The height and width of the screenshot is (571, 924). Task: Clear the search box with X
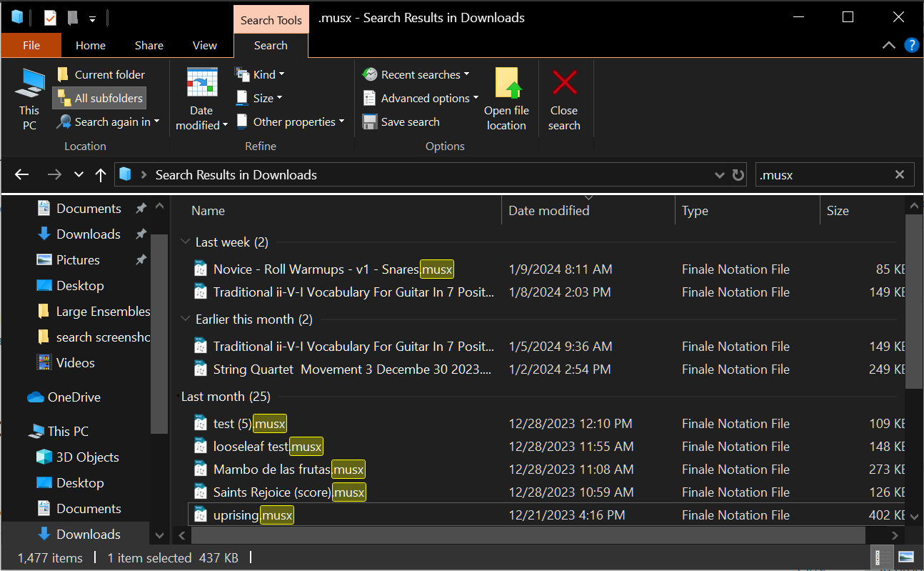(900, 174)
